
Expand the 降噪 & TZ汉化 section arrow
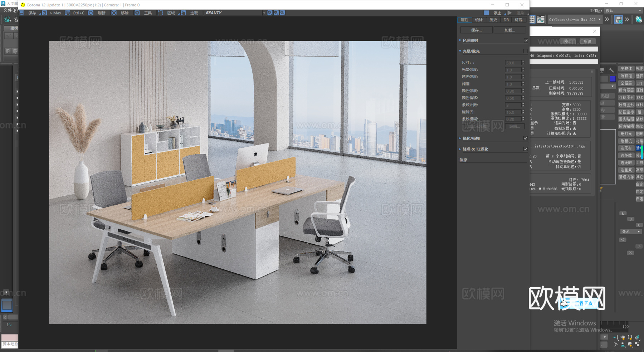coord(460,149)
